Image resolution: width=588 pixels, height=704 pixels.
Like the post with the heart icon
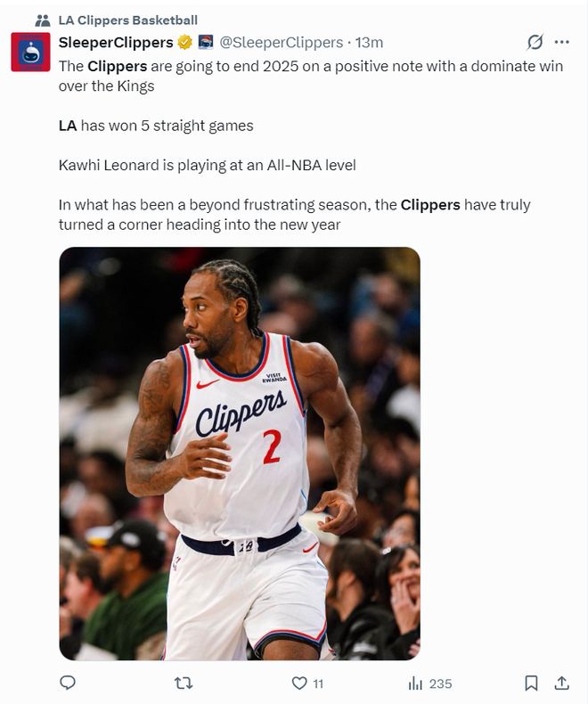pyautogui.click(x=299, y=684)
